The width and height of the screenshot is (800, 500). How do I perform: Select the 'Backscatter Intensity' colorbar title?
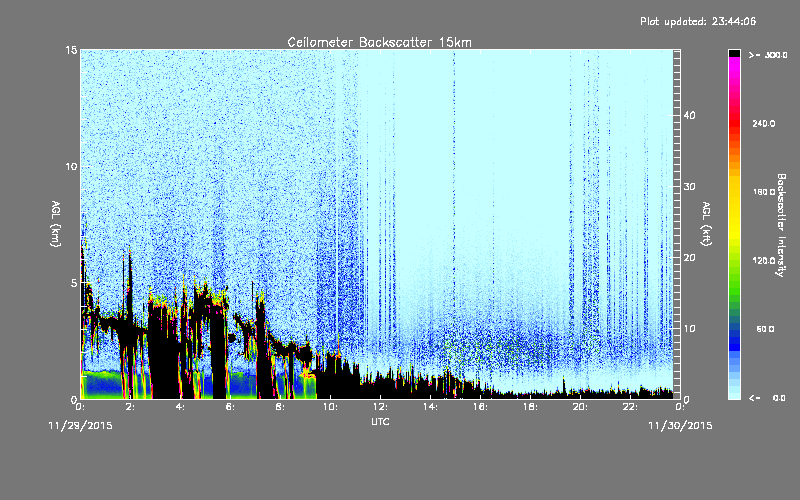pos(781,225)
